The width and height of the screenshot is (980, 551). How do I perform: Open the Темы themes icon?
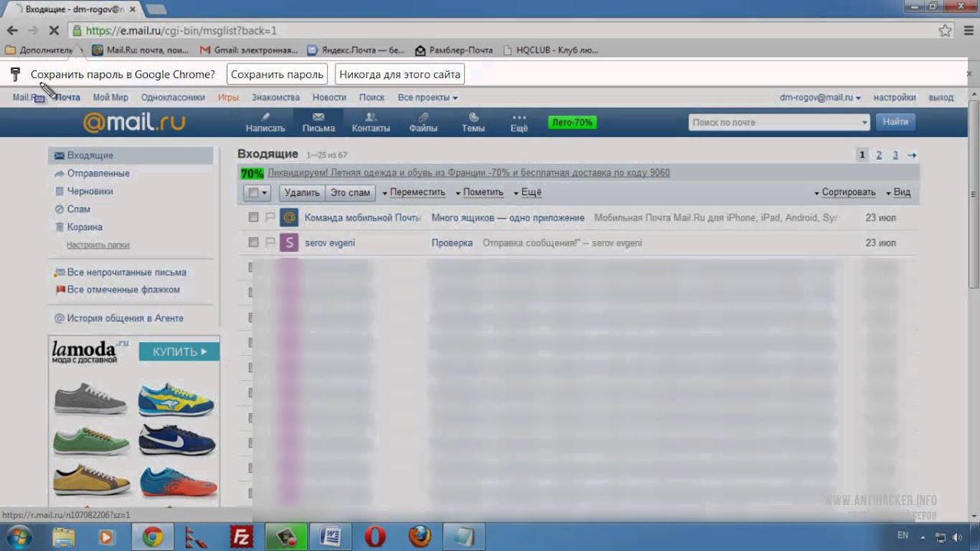point(473,117)
